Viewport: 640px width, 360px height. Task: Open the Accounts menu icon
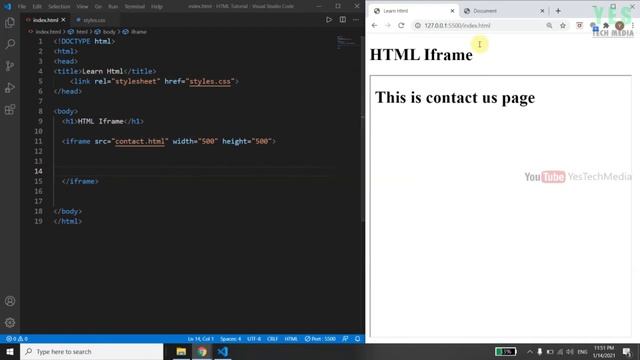[10, 301]
